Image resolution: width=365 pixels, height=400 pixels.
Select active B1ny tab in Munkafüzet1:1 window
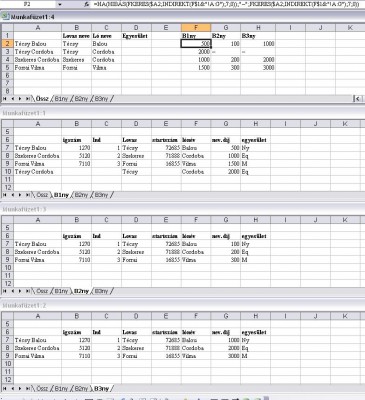[61, 195]
